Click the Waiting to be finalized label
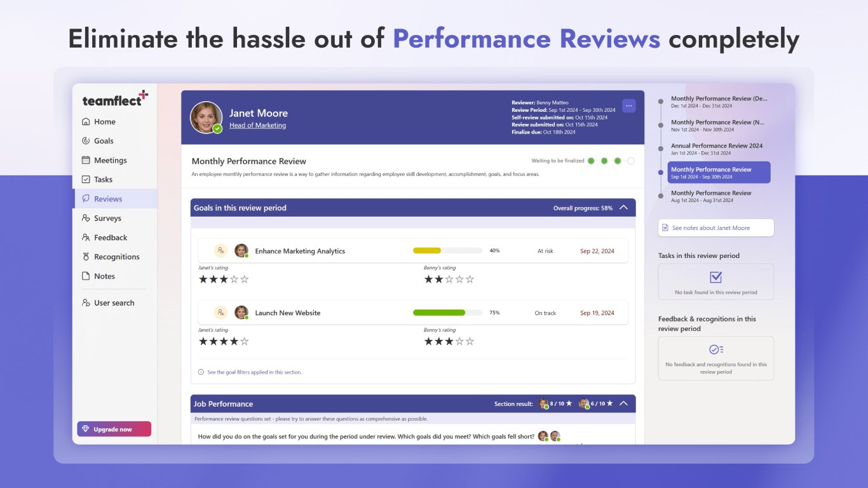Image resolution: width=868 pixels, height=488 pixels. pos(558,161)
